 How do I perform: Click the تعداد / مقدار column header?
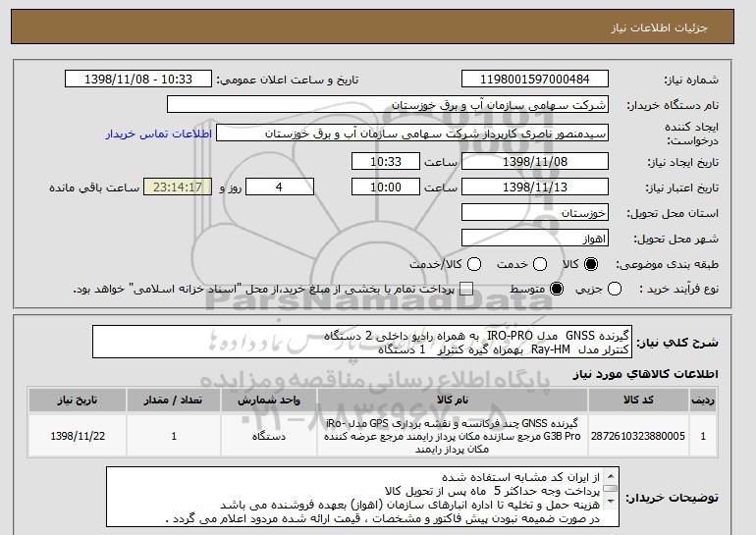pyautogui.click(x=174, y=401)
